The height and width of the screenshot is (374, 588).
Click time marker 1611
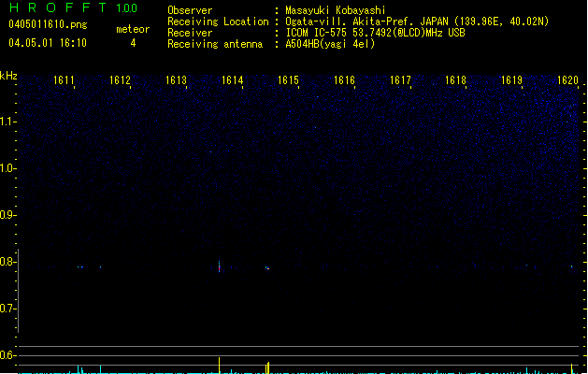(x=64, y=80)
